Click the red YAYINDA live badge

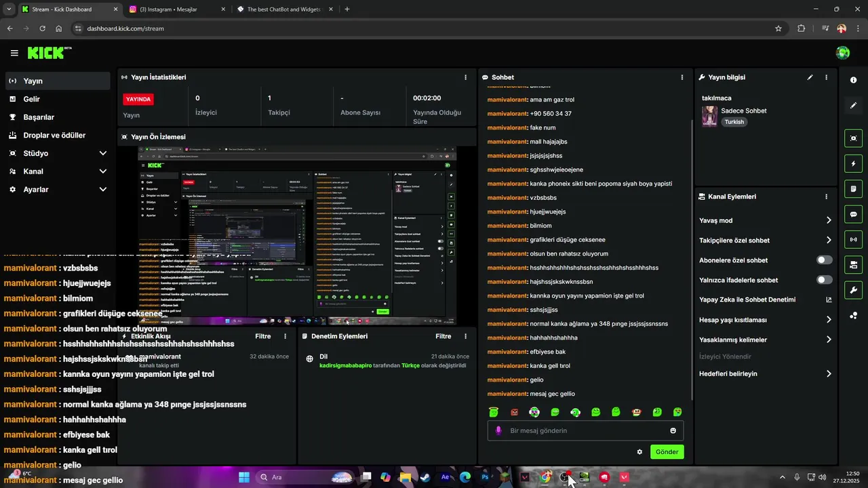click(x=138, y=99)
